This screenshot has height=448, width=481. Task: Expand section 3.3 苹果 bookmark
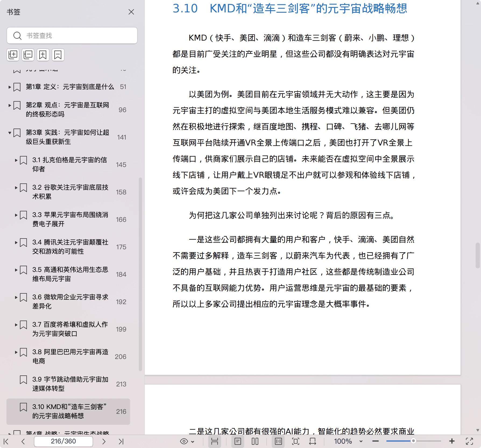pyautogui.click(x=16, y=215)
